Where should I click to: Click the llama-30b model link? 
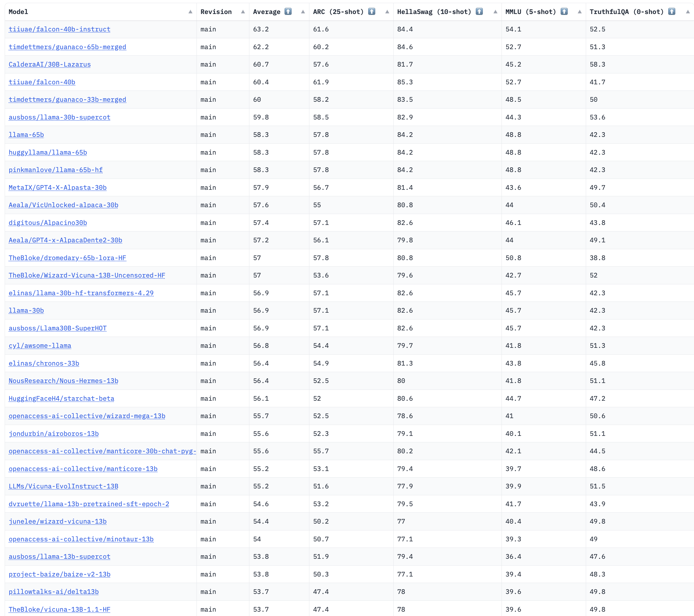click(x=26, y=310)
